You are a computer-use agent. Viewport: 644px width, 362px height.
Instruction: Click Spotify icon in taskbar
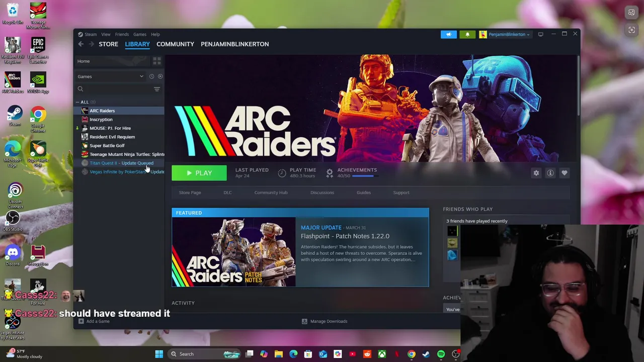441,354
